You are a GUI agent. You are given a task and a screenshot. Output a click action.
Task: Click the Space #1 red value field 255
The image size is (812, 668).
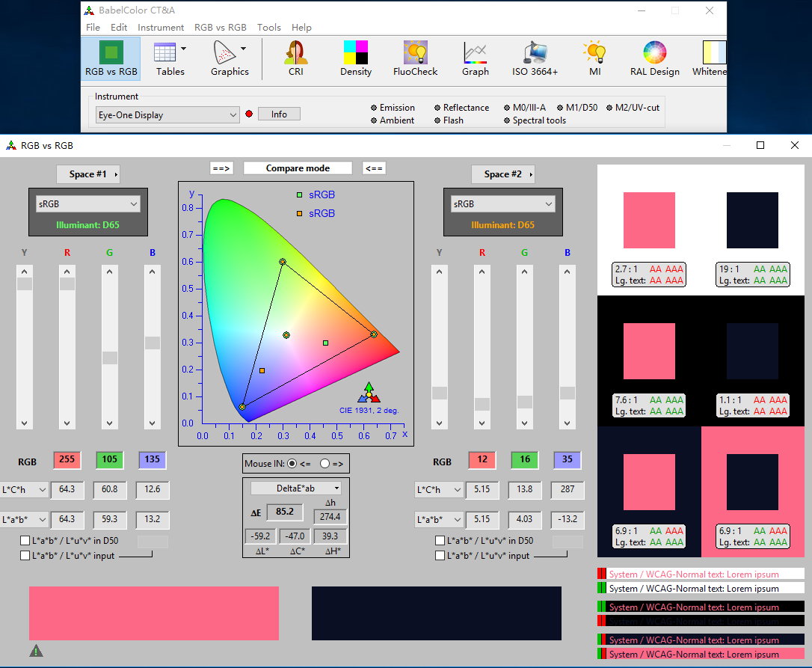(67, 460)
